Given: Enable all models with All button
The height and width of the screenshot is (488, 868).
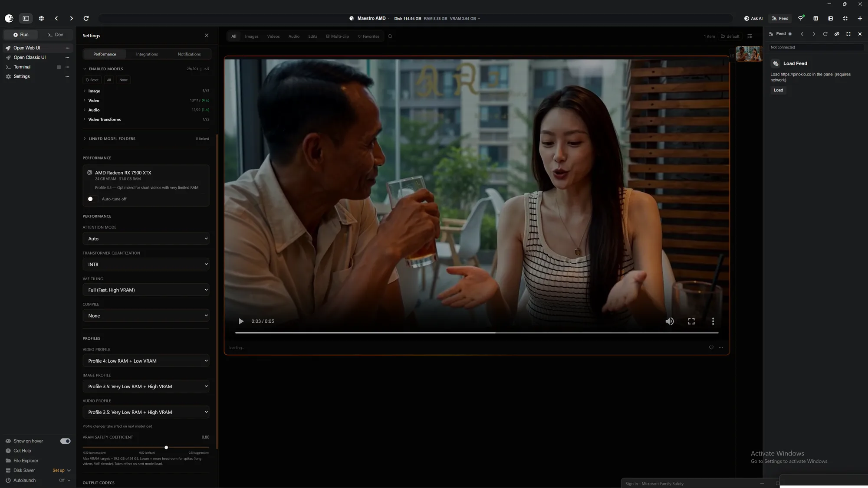Looking at the screenshot, I should tap(109, 80).
